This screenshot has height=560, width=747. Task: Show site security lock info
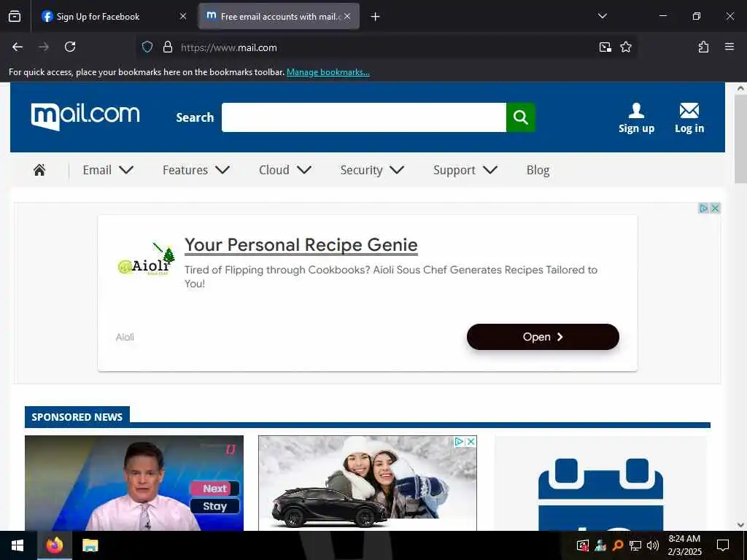pyautogui.click(x=168, y=47)
